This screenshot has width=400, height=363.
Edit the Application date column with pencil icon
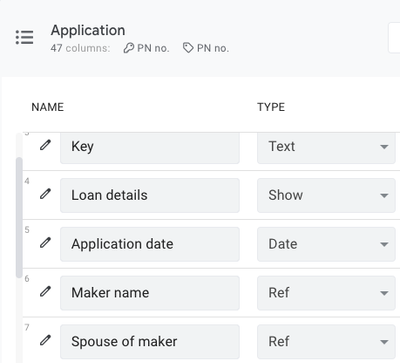coord(45,243)
